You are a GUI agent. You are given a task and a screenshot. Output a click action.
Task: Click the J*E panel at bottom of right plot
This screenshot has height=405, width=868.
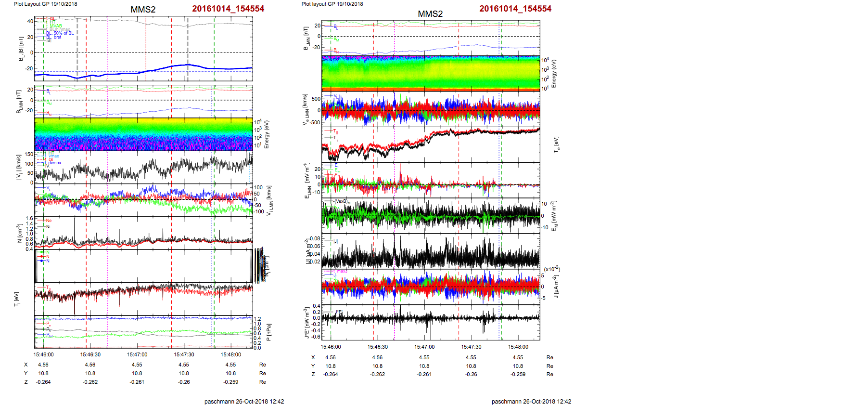(430, 322)
